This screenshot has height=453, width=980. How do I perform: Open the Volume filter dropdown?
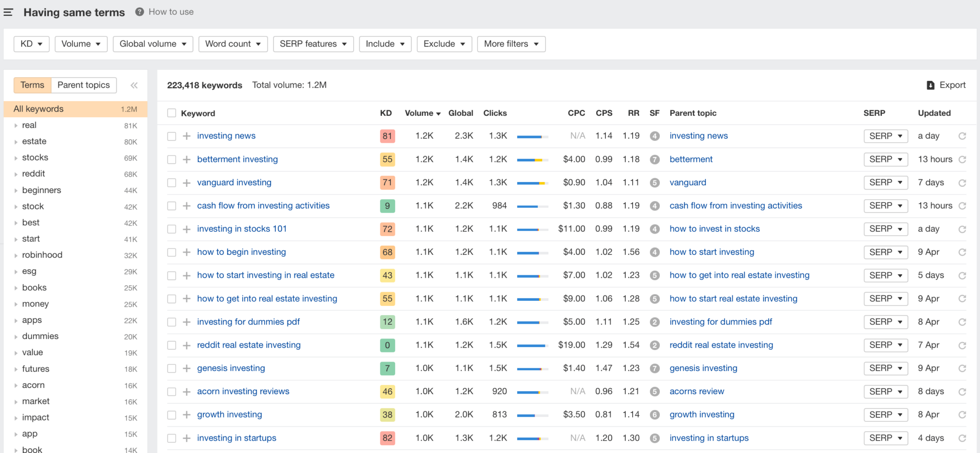click(x=81, y=44)
